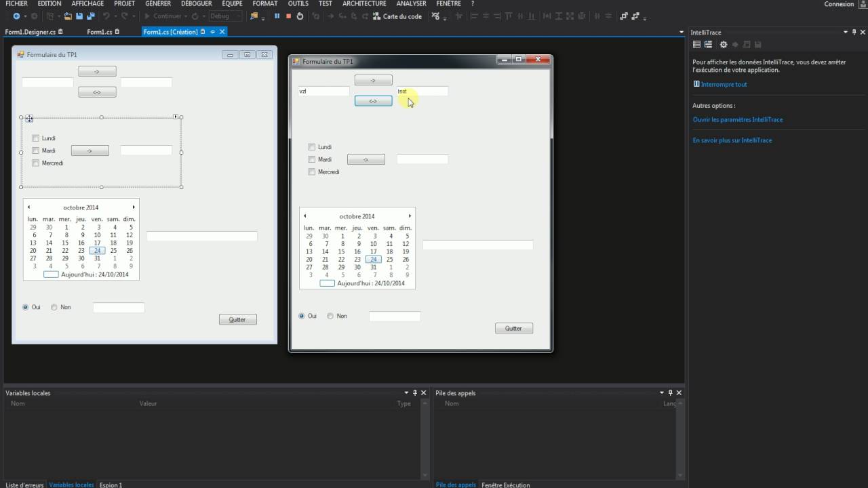Click next month arrow in running form calendar
This screenshot has height=488, width=868.
coord(410,216)
